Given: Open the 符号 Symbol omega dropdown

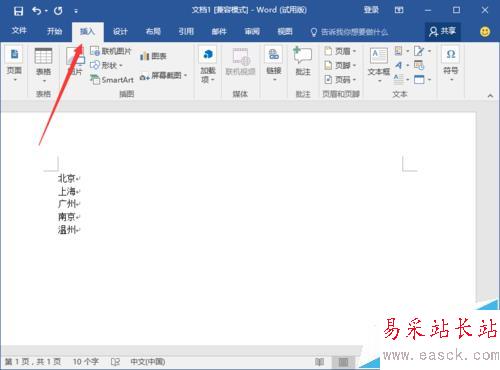Looking at the screenshot, I should (x=451, y=63).
